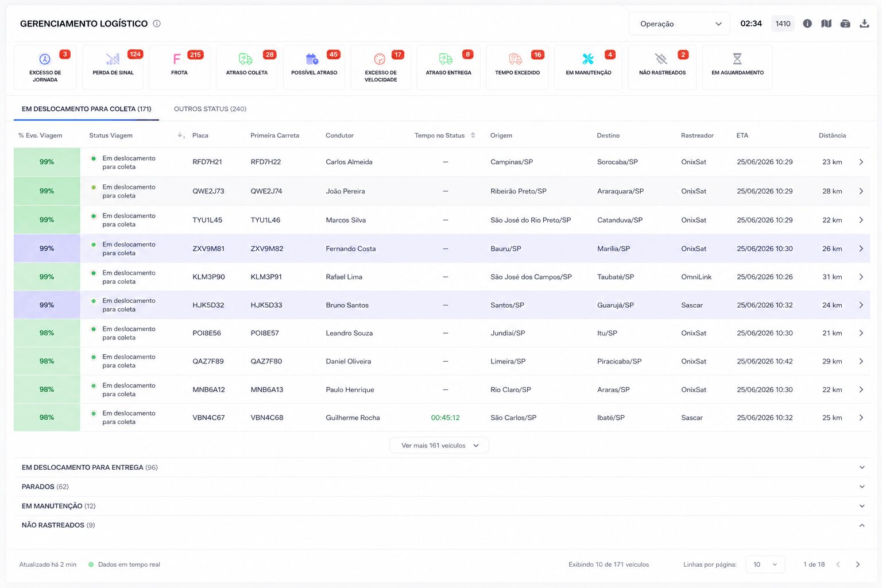
Task: Open the Excesso de Velocidade card
Action: click(381, 67)
